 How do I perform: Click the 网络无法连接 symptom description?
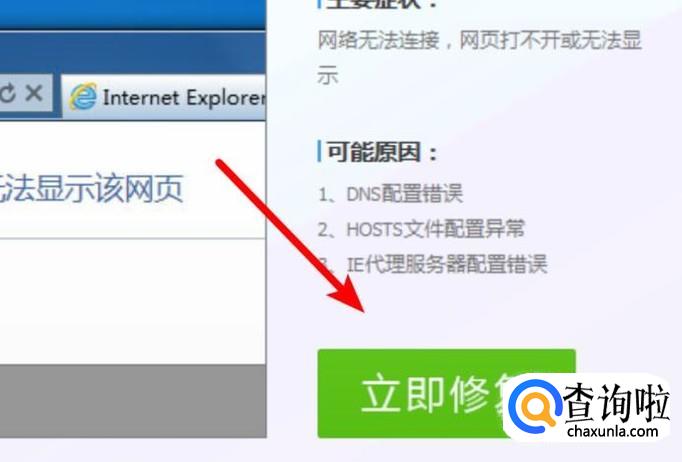click(479, 58)
